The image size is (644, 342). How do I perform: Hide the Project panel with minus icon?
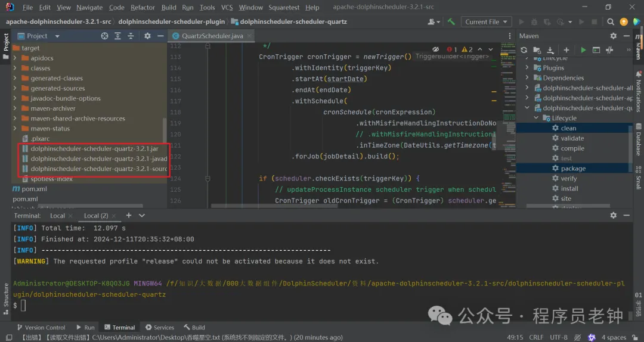pyautogui.click(x=160, y=36)
